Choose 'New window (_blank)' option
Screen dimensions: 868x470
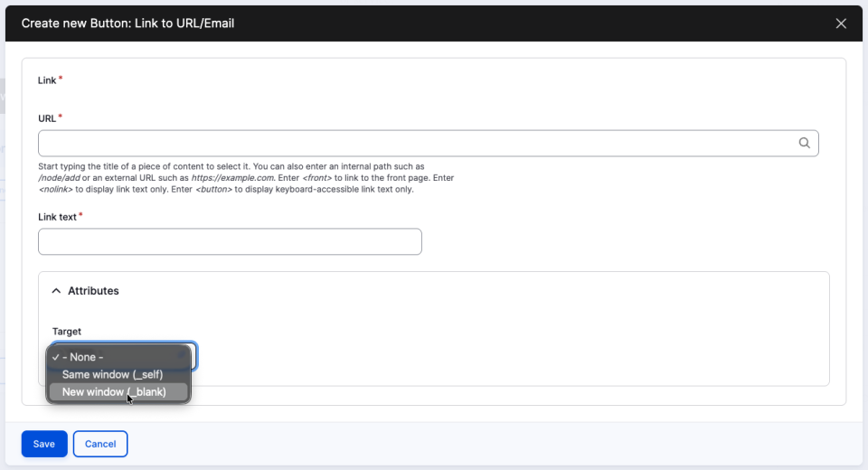point(118,392)
